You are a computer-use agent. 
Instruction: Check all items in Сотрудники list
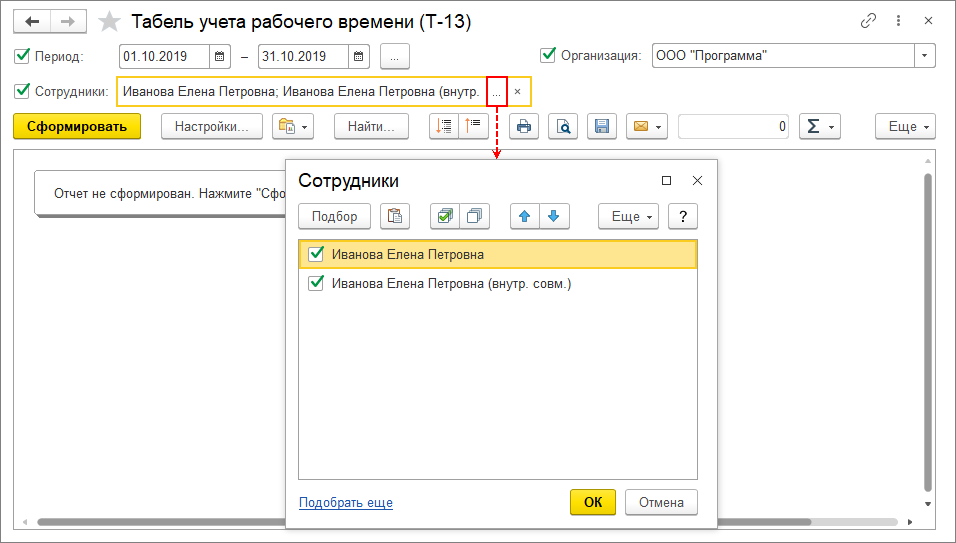point(445,217)
